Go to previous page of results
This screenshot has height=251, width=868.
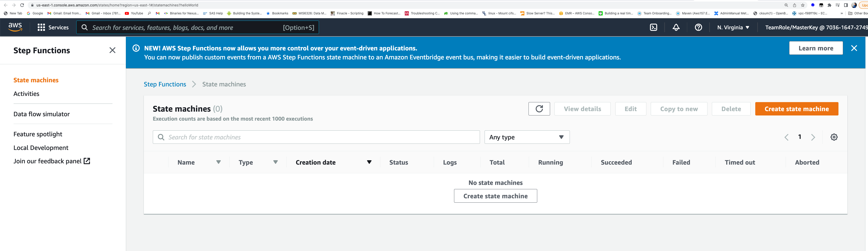point(786,137)
